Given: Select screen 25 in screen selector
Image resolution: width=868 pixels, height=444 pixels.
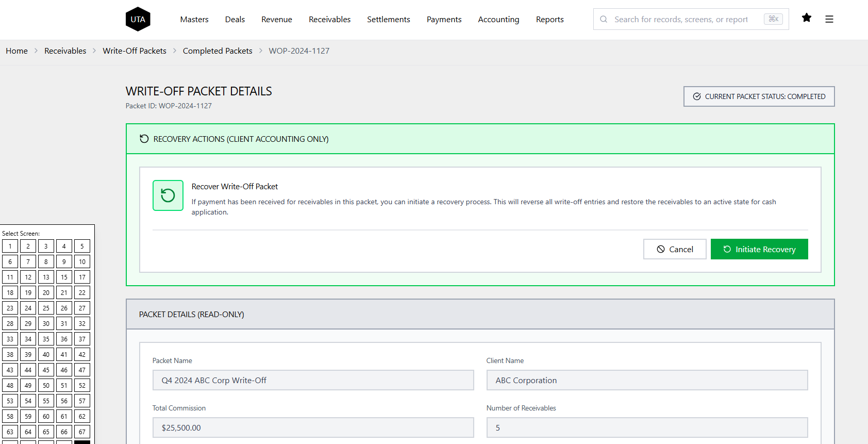Looking at the screenshot, I should [x=46, y=308].
